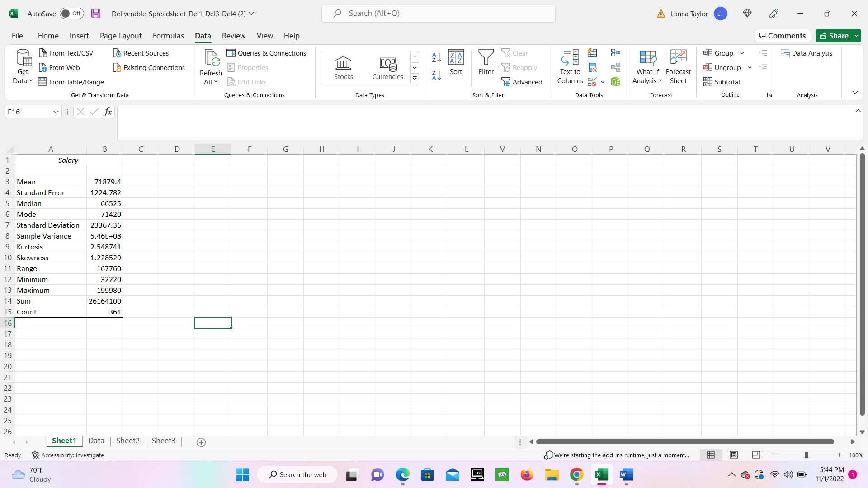The width and height of the screenshot is (868, 488).
Task: Select the Stocks data type
Action: click(343, 68)
